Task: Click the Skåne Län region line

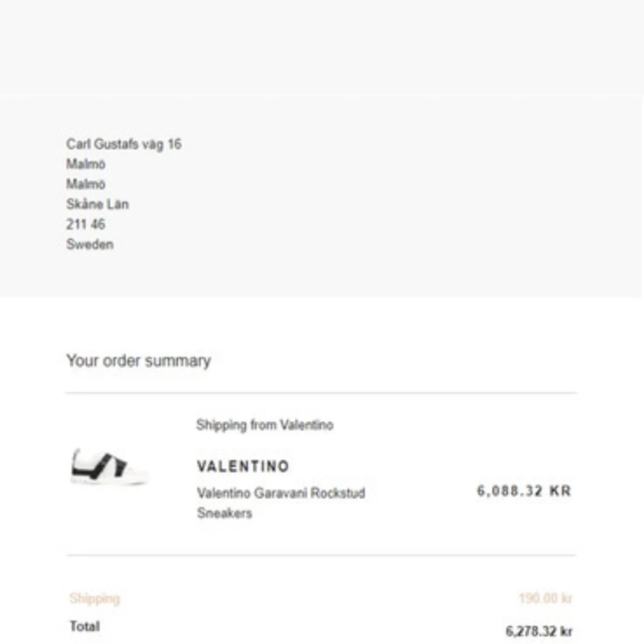Action: coord(97,204)
